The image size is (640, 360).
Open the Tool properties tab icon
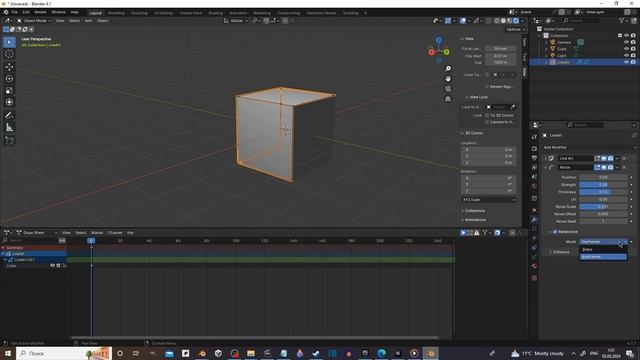coord(534,137)
